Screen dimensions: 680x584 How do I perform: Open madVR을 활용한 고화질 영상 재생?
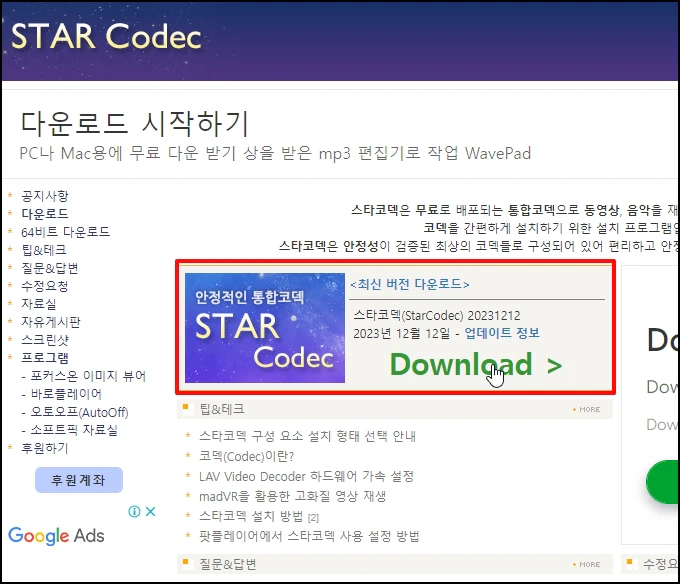pyautogui.click(x=293, y=496)
